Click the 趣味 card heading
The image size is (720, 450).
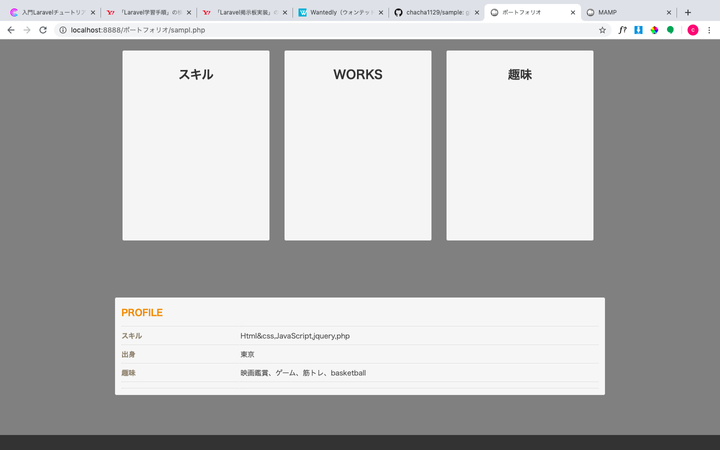(x=520, y=74)
